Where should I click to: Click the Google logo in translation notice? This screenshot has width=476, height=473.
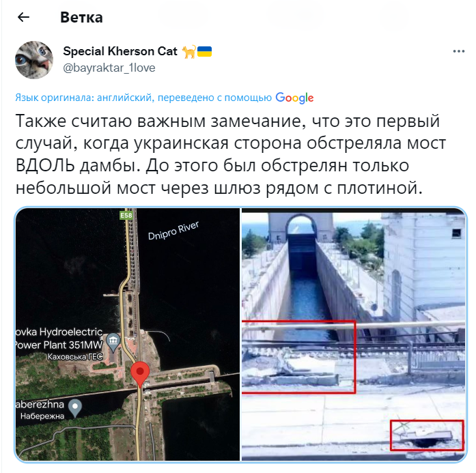(x=294, y=98)
